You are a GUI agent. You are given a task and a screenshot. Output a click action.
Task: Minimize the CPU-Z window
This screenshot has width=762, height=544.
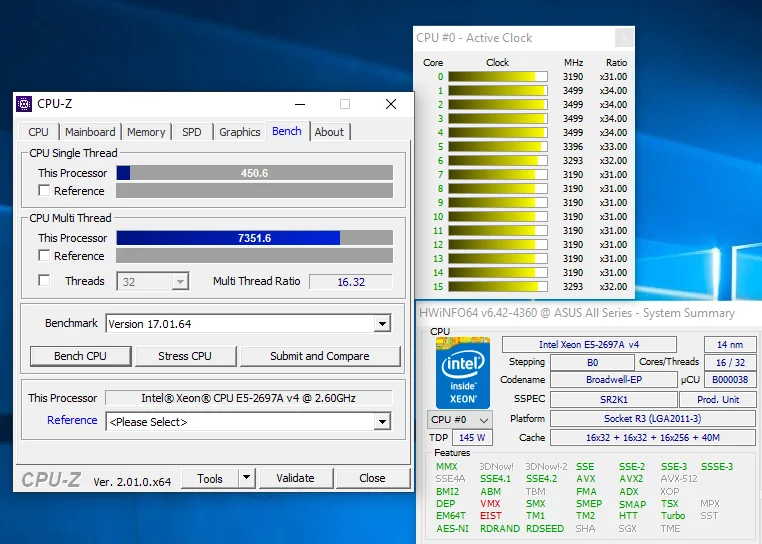(x=300, y=104)
